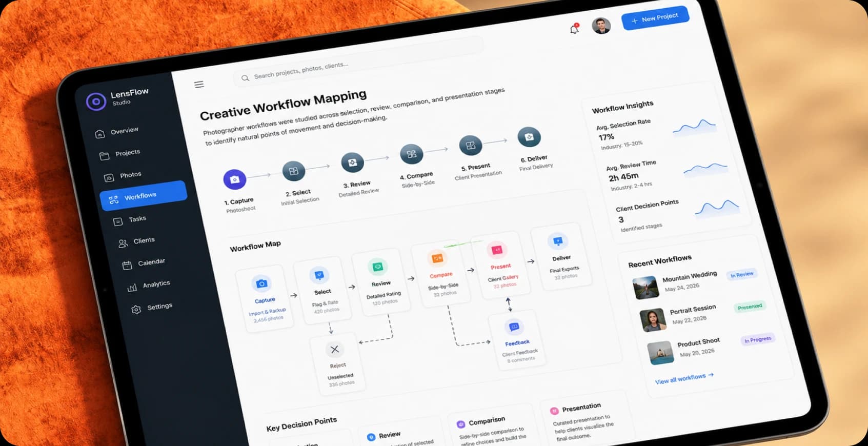The height and width of the screenshot is (446, 868).
Task: Click the Calendar icon in sidebar
Action: point(127,266)
